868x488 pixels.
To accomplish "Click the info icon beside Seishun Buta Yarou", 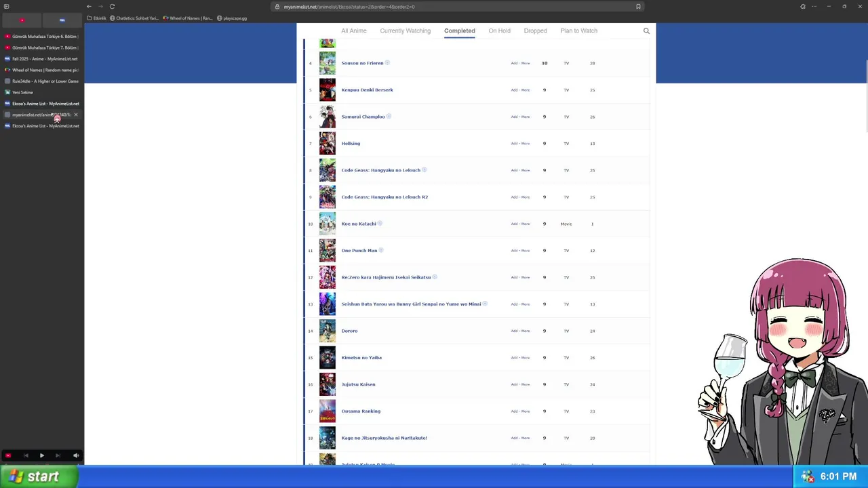I will click(485, 304).
